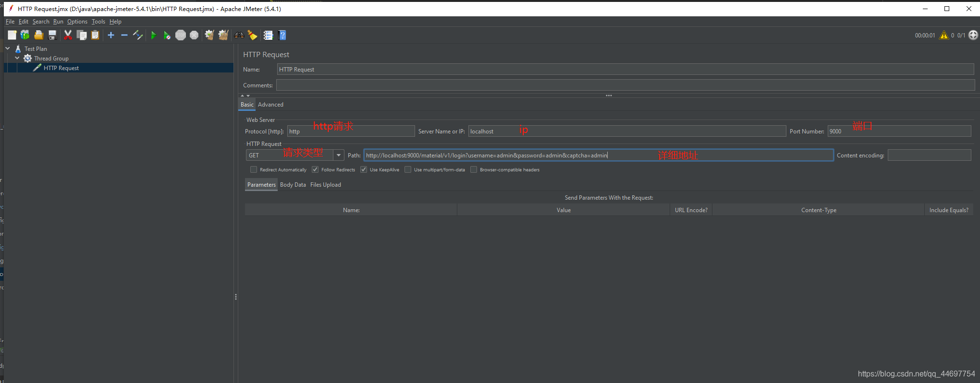Click the Port Number field

coord(899,132)
